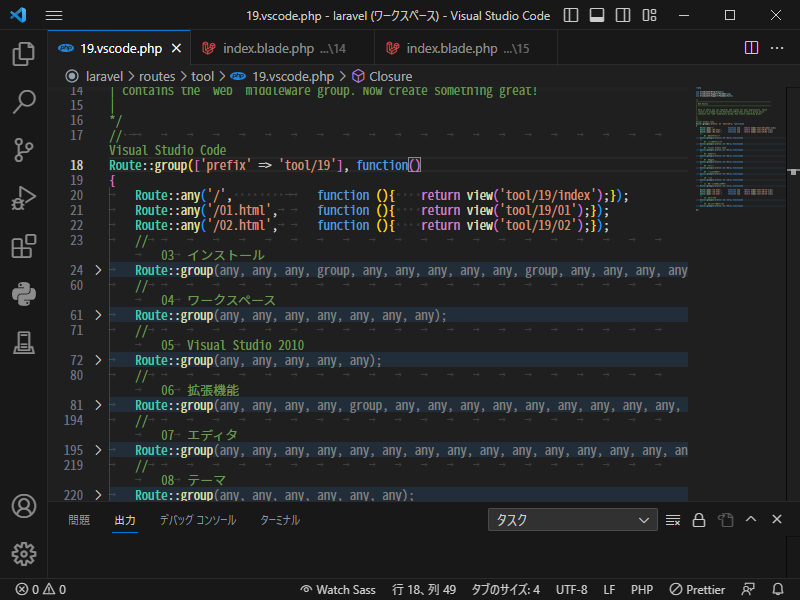Image resolution: width=800 pixels, height=600 pixels.
Task: Switch to index.blade.php tab from folder 15
Action: (466, 48)
